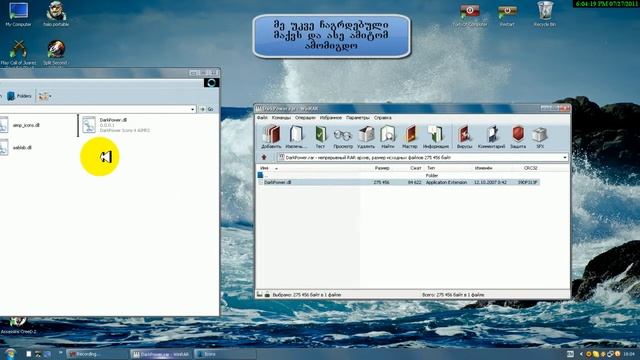Select DarkPower.dll file in Explorer window
640x360 pixels.
(x=116, y=125)
